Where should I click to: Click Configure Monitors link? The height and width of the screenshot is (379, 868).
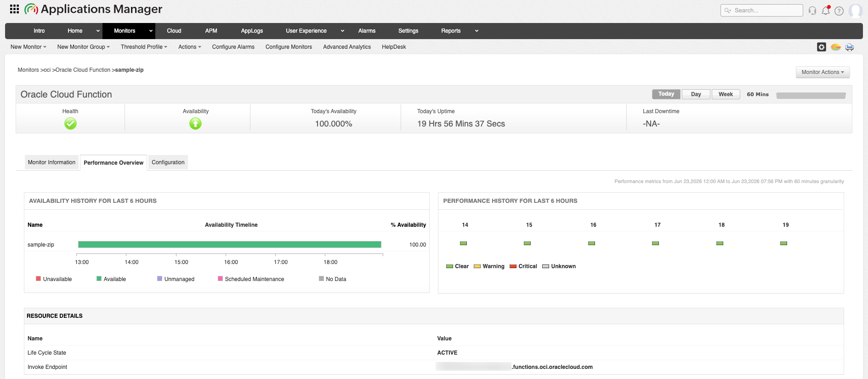point(289,47)
